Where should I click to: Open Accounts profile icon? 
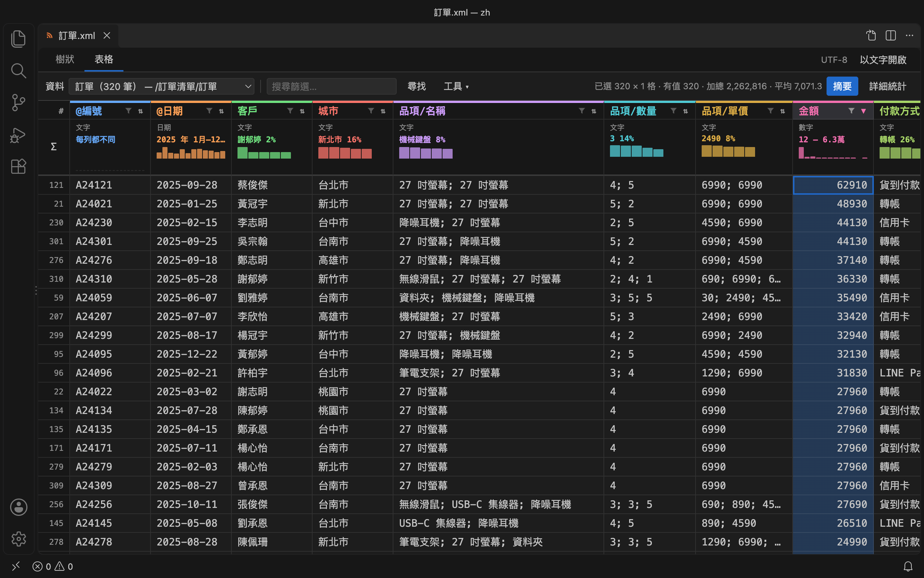coord(18,507)
